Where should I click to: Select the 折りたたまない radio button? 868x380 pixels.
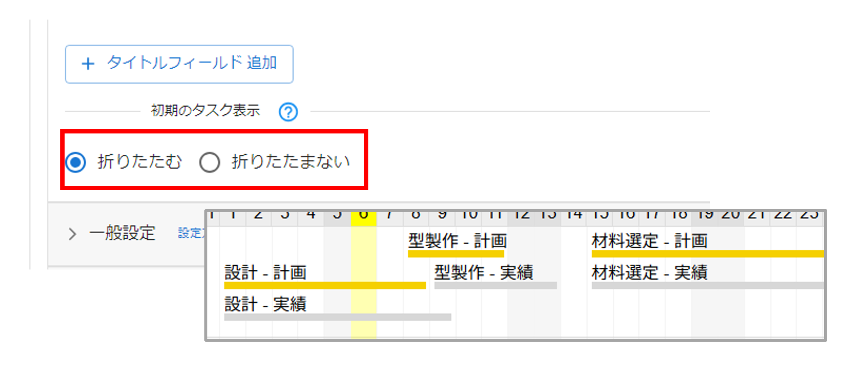pos(209,162)
